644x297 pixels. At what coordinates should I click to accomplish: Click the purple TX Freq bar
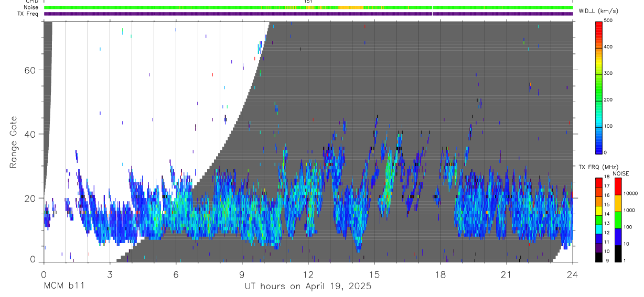(x=308, y=14)
